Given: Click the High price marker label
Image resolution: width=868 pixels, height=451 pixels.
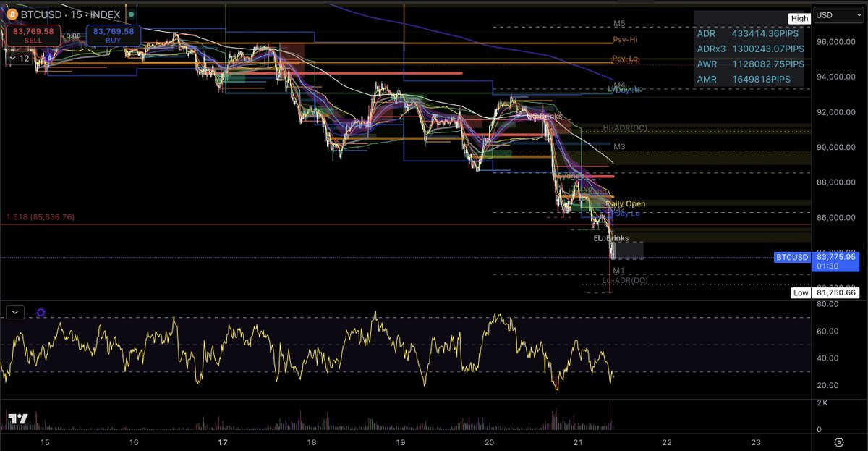Looking at the screenshot, I should click(x=799, y=18).
